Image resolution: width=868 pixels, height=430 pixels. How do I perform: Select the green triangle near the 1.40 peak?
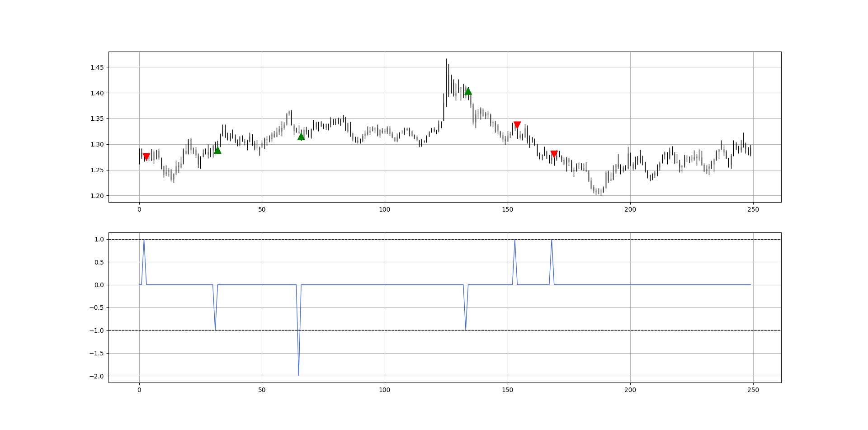point(468,91)
